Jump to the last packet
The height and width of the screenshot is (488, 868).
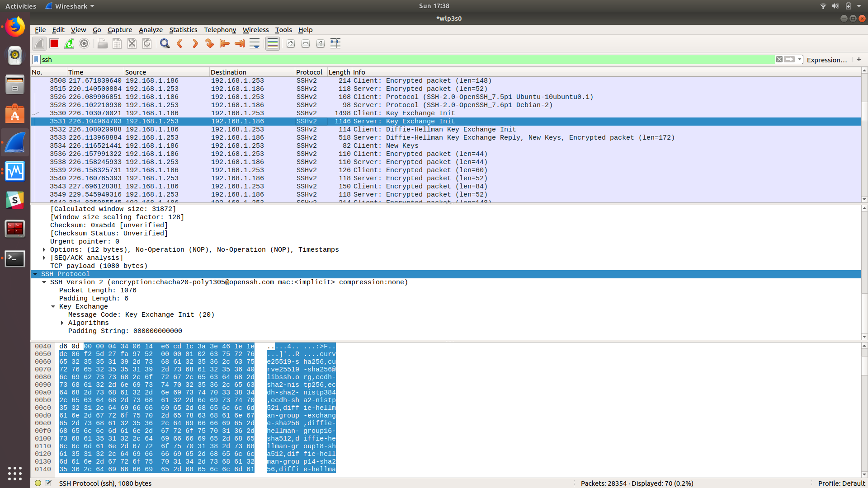(x=240, y=43)
